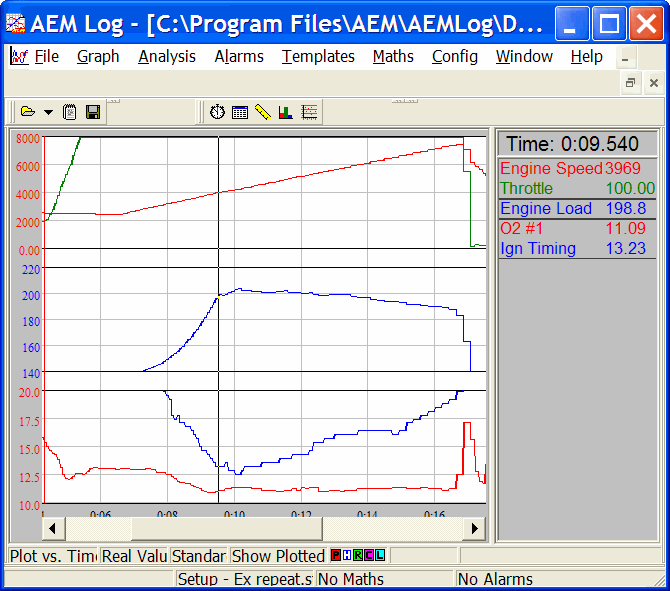The height and width of the screenshot is (591, 670).
Task: Toggle the blue H status indicator
Action: pyautogui.click(x=347, y=555)
